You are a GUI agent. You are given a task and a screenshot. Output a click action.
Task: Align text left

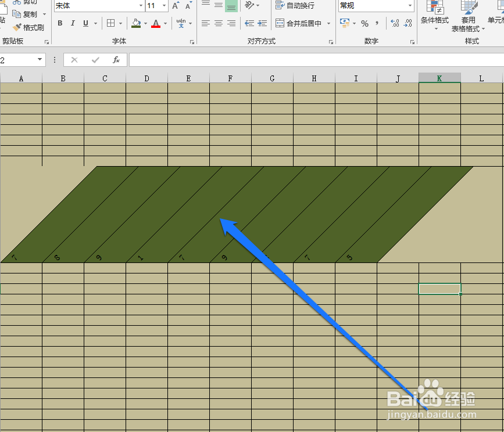coord(206,23)
